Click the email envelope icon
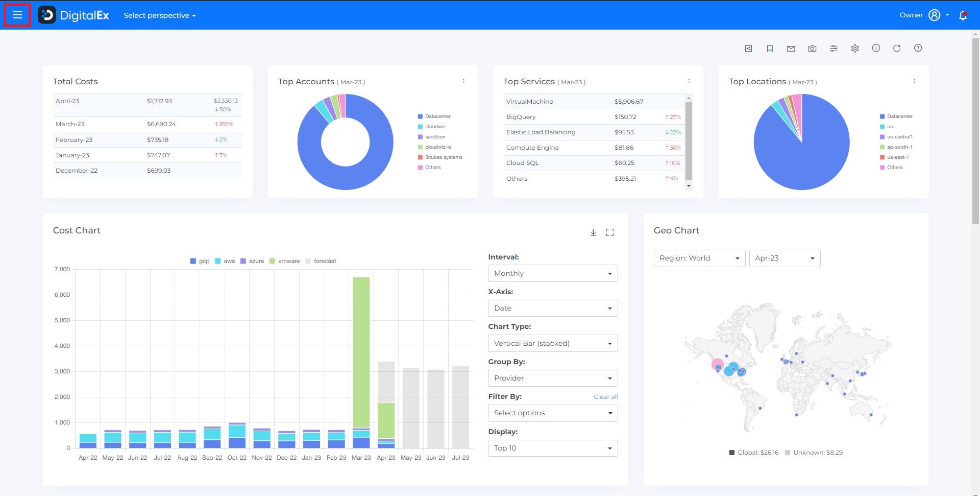This screenshot has width=980, height=496. coord(791,49)
